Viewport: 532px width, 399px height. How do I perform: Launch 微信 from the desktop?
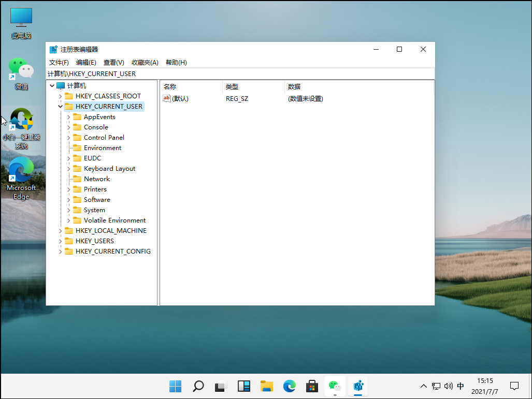(21, 68)
